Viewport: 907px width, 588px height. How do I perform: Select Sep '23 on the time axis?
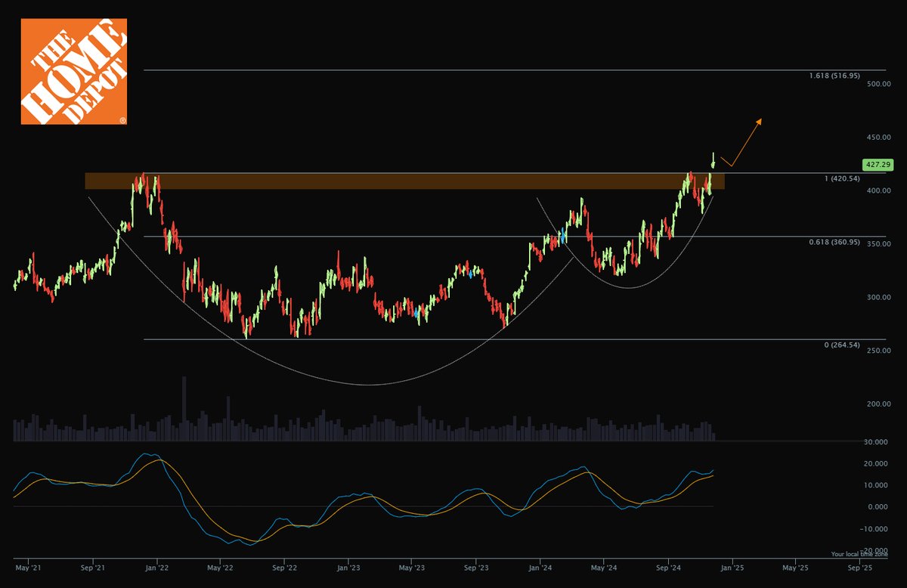pos(475,566)
